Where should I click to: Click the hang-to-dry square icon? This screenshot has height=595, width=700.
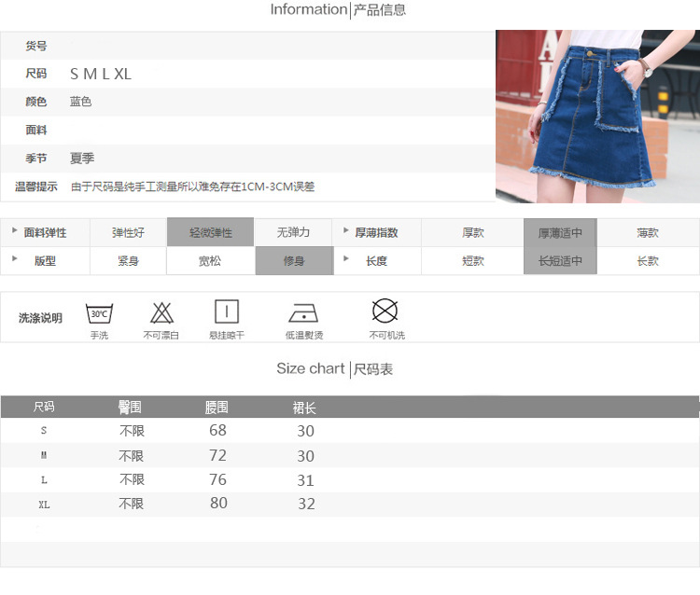[x=227, y=311]
